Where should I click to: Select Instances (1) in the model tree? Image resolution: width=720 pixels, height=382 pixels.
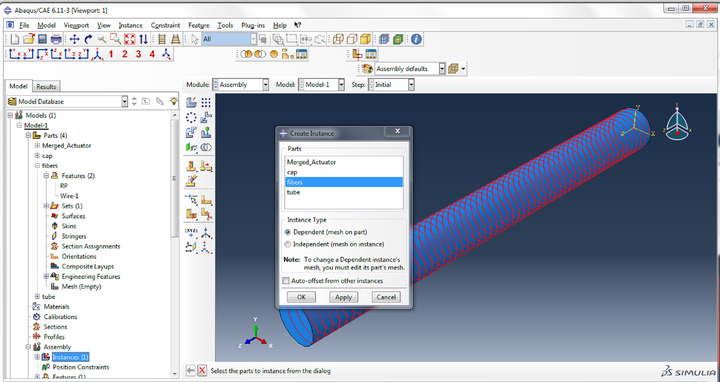click(x=70, y=357)
